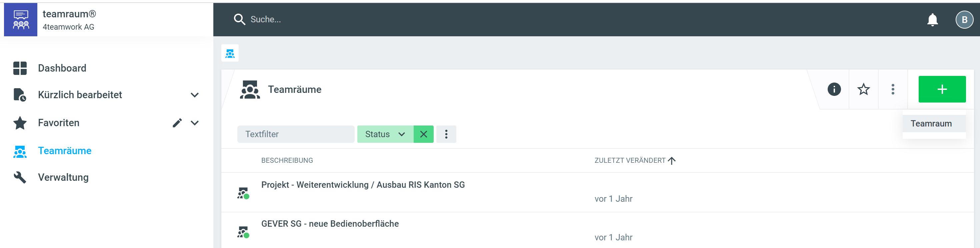Click the teamraum logo icon
The width and height of the screenshot is (980, 248).
click(x=21, y=20)
